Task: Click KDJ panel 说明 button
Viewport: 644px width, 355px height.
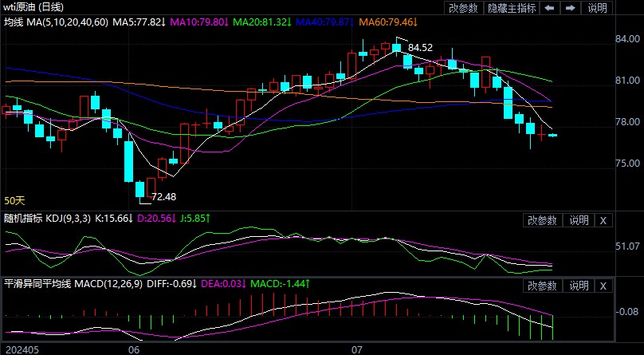Action: pos(579,221)
